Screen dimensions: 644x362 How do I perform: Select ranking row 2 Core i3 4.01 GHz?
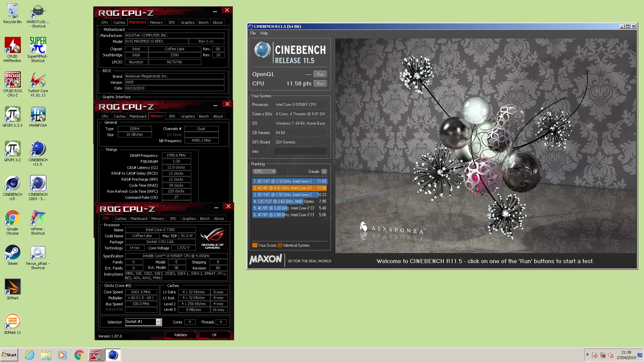tap(289, 188)
